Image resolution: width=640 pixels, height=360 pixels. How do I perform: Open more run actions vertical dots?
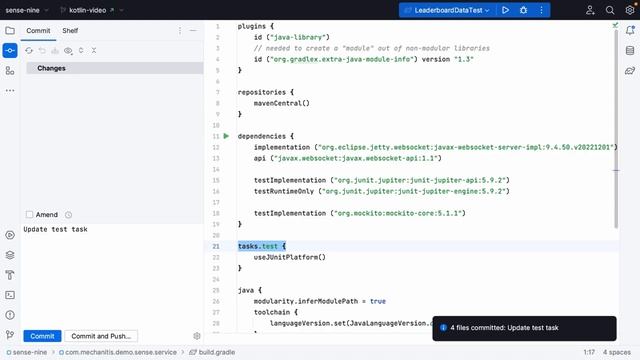(541, 10)
